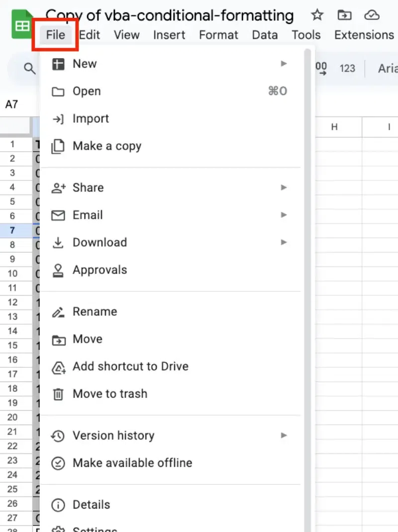Open the Edit menu

[x=90, y=35]
